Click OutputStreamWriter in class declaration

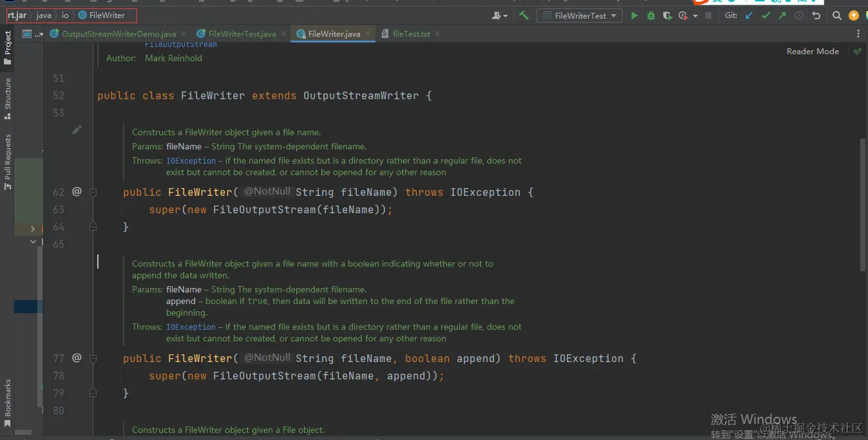pyautogui.click(x=361, y=95)
